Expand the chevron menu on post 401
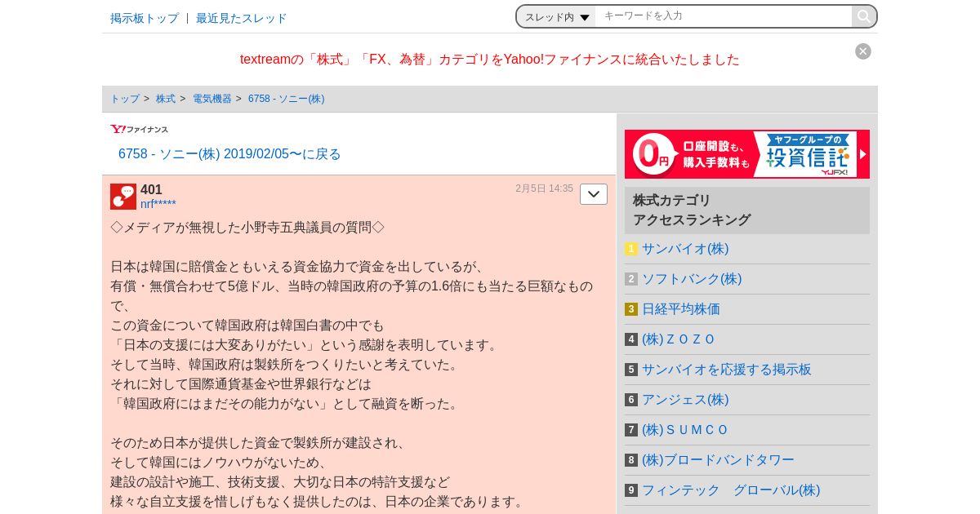The width and height of the screenshot is (980, 514). 594,194
